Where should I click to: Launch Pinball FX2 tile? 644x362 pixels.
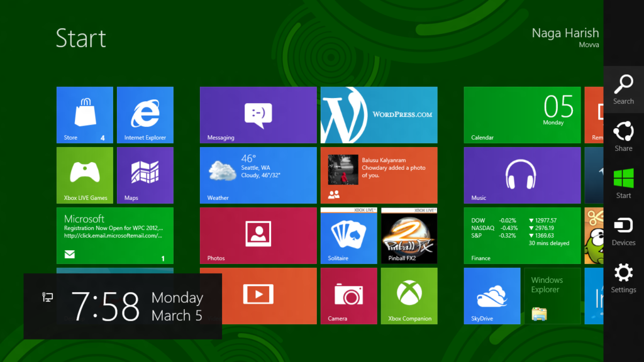[409, 236]
